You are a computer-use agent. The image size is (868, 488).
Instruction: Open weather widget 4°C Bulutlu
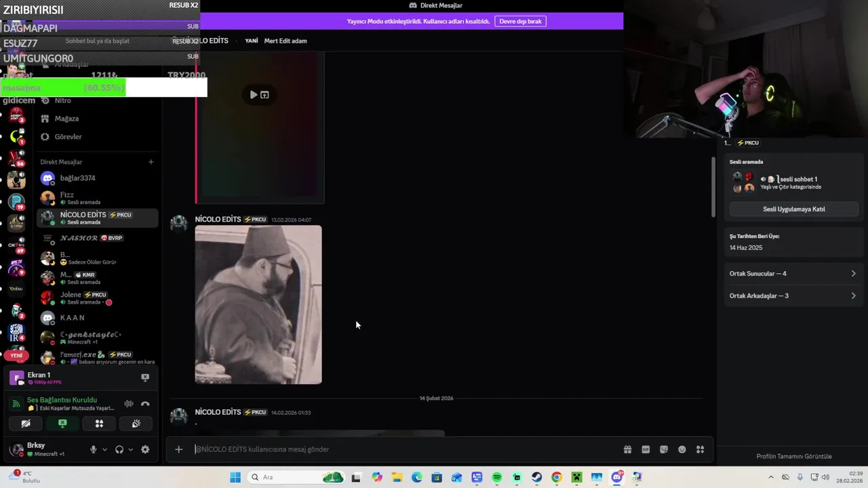(24, 476)
